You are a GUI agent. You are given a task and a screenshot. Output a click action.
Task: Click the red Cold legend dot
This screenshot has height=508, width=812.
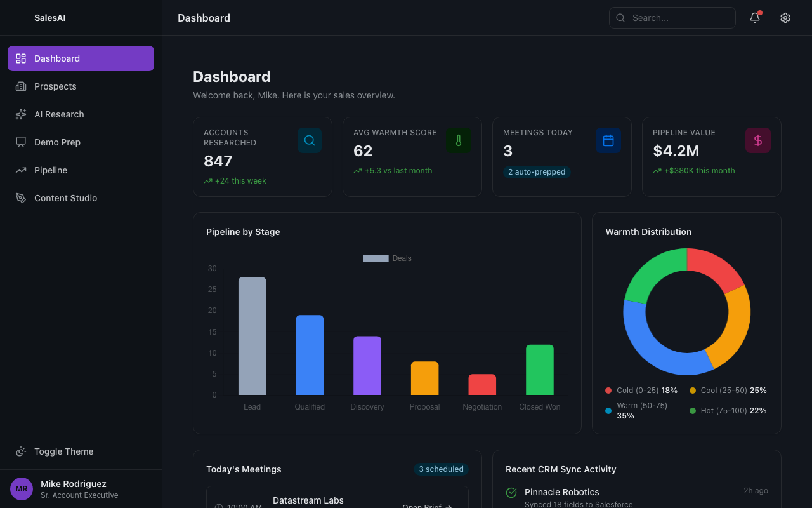pos(608,391)
